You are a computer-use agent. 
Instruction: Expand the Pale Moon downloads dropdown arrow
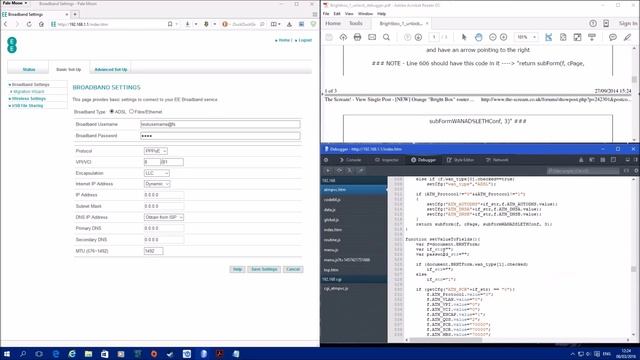tap(196, 24)
